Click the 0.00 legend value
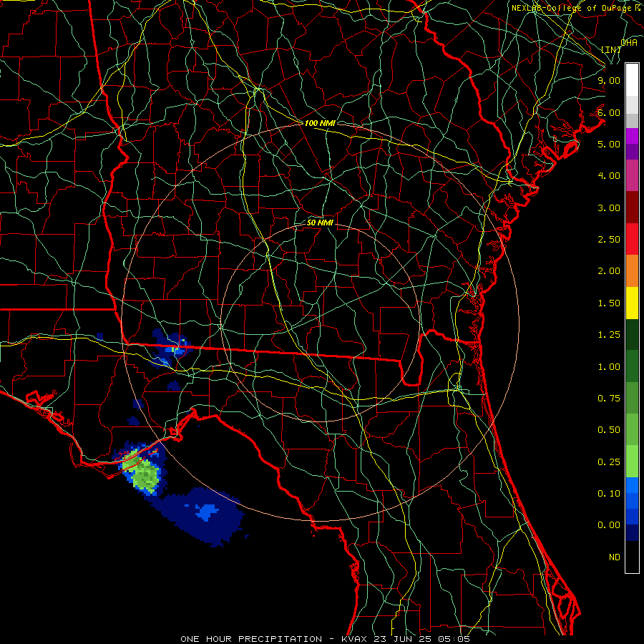Image resolution: width=644 pixels, height=644 pixels. tap(609, 525)
